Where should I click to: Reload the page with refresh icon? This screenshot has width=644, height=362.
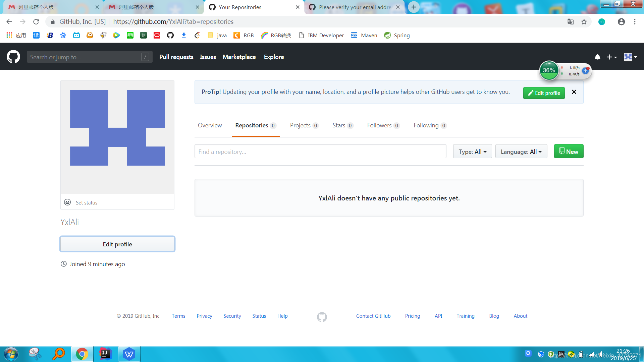click(x=36, y=22)
